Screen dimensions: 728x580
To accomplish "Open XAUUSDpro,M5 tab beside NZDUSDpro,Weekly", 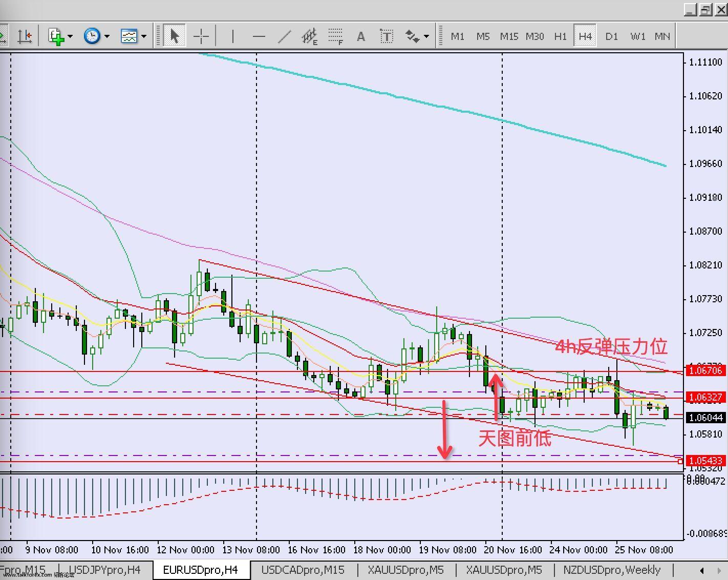I will pyautogui.click(x=504, y=570).
